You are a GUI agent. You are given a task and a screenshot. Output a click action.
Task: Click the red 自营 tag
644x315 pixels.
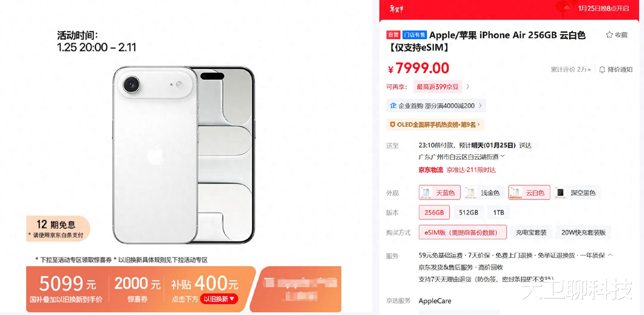(x=393, y=35)
